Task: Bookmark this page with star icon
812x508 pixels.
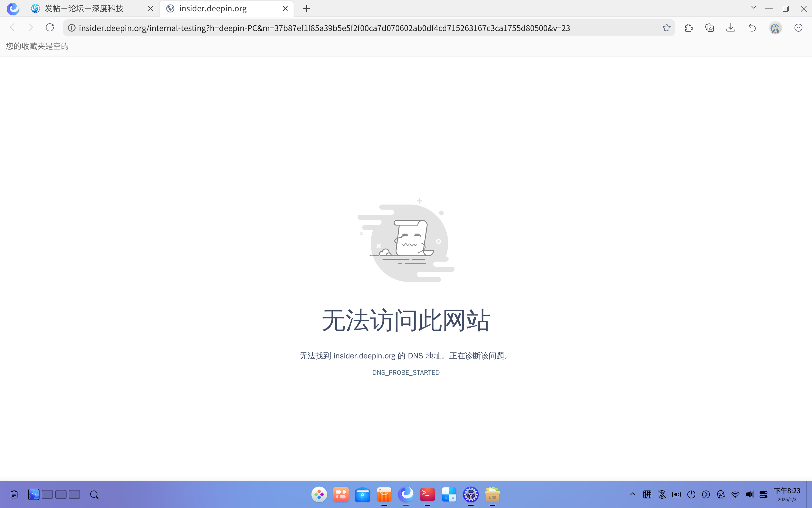Action: (x=667, y=28)
